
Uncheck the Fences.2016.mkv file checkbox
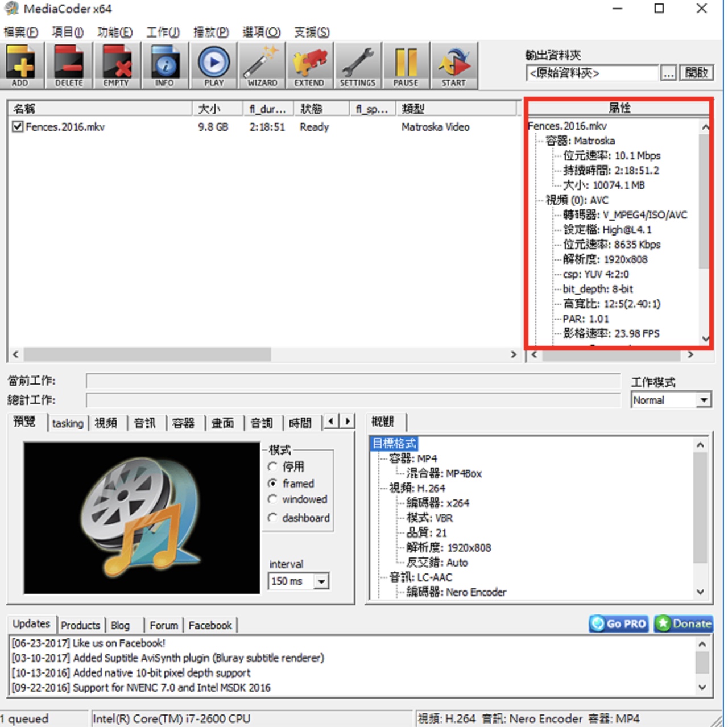(x=18, y=126)
